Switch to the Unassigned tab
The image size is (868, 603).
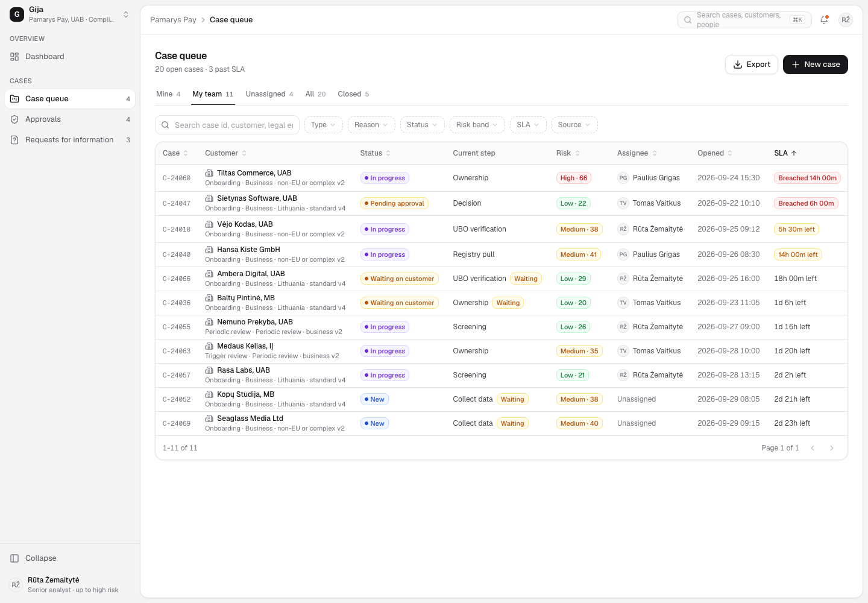tap(269, 94)
